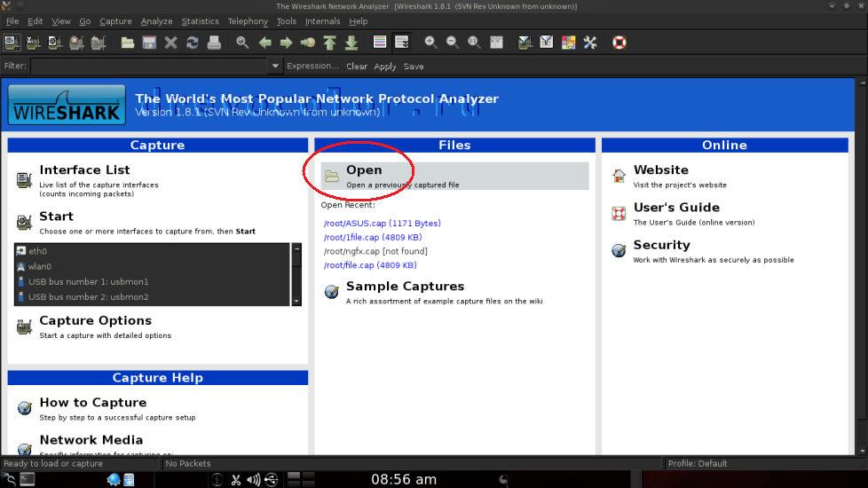Open a capture file via toolbar folder icon

pyautogui.click(x=127, y=43)
